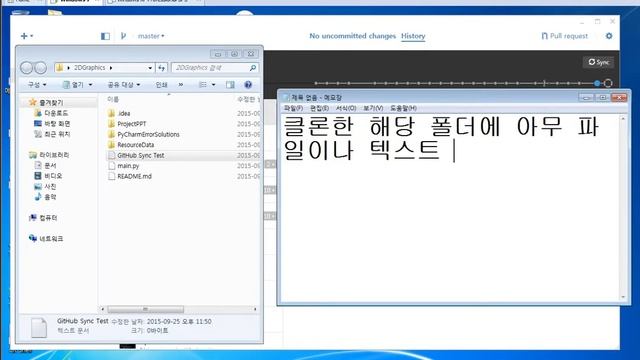Select the blue commit dot on timeline
Screen dimensions: 640x360
[597, 83]
